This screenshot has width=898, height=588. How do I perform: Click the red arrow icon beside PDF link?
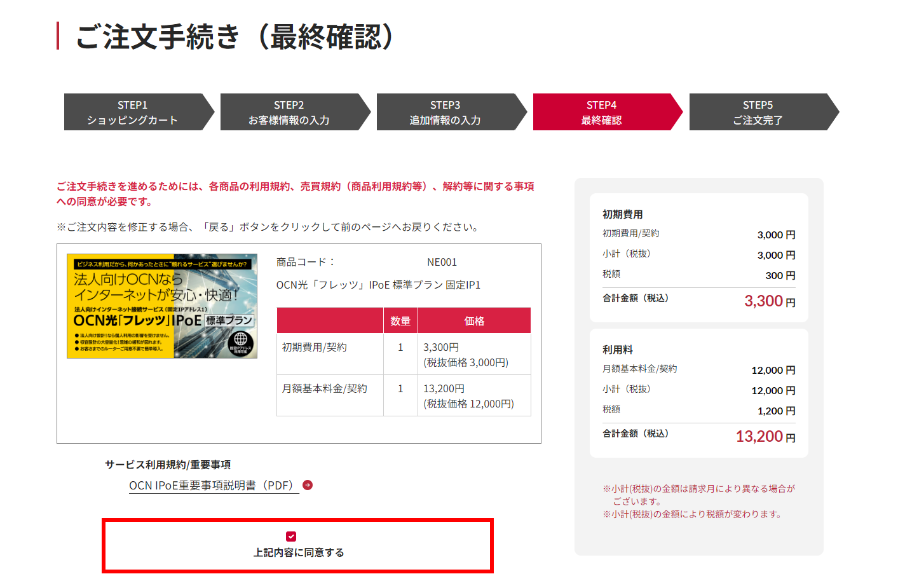coord(308,485)
